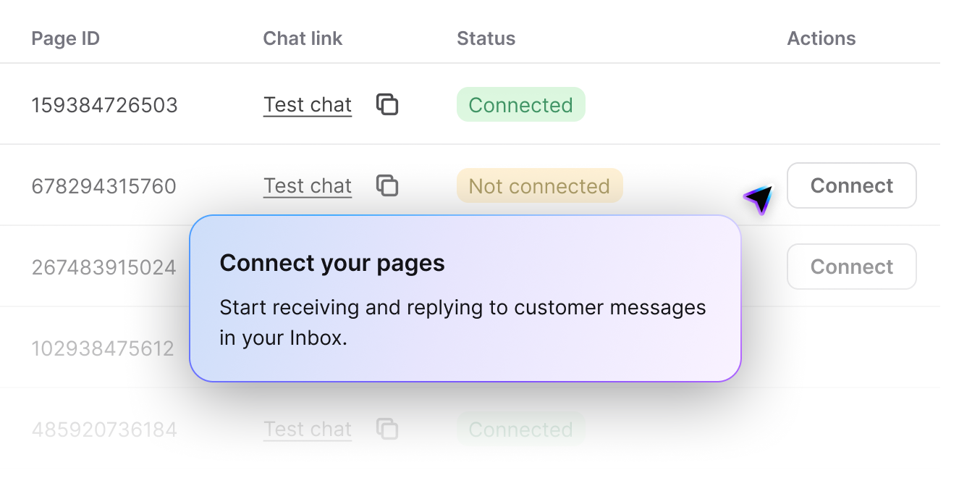This screenshot has height=494, width=980.
Task: Copy the chat link for page 678294315760
Action: pos(387,185)
